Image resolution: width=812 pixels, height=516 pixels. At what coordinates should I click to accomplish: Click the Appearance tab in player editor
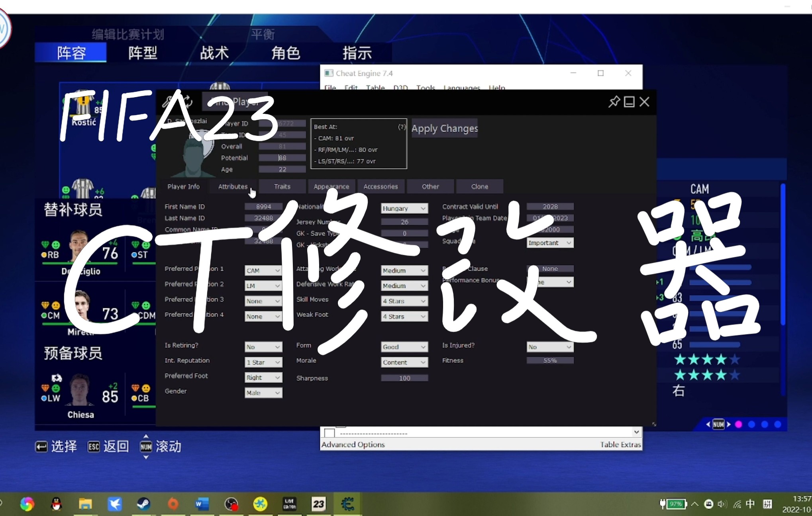tap(331, 186)
